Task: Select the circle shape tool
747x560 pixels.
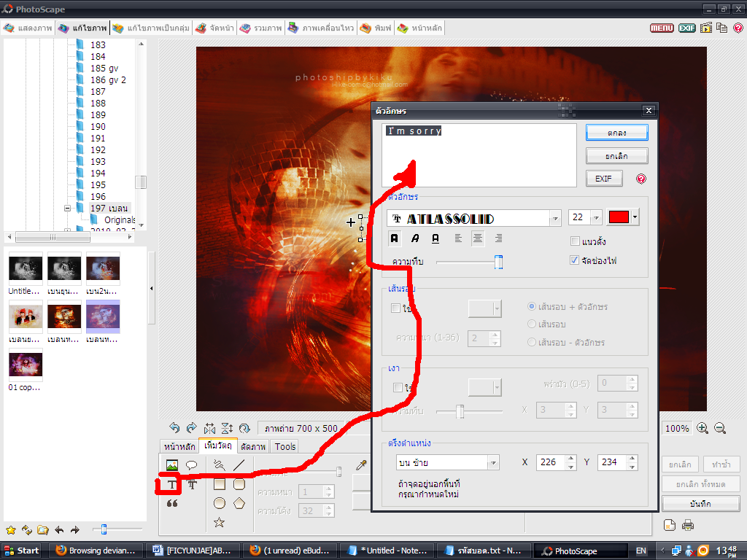Action: tap(219, 503)
